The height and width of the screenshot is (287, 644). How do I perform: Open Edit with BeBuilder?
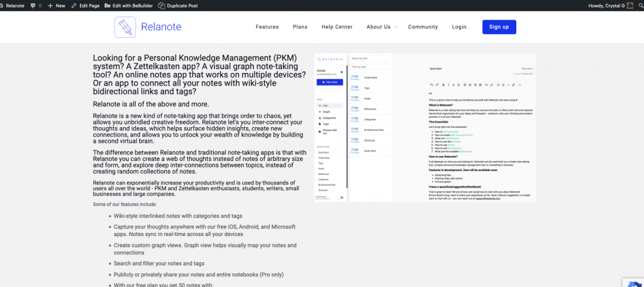[x=128, y=6]
